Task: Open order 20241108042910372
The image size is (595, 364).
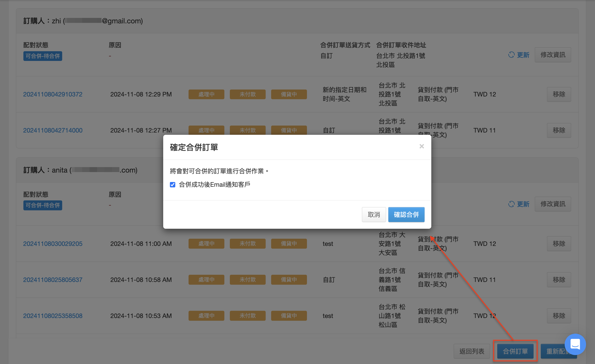Action: click(53, 94)
